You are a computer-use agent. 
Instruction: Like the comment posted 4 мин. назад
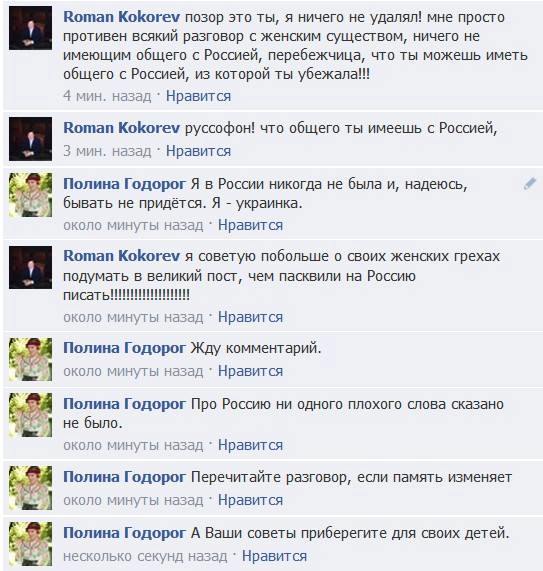click(198, 96)
